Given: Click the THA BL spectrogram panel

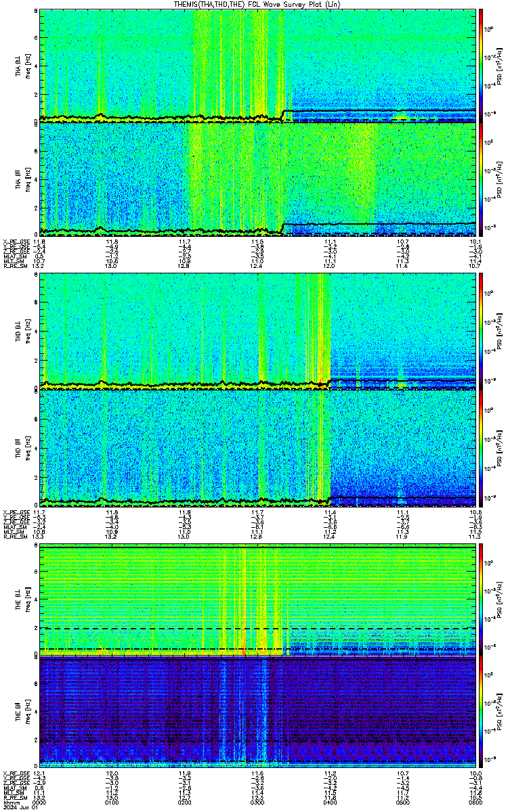Looking at the screenshot, I should coord(258,66).
